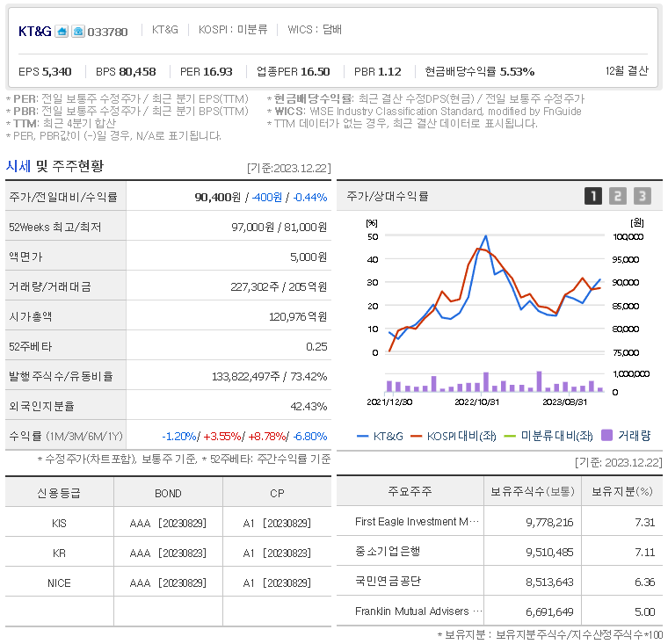Click the -1.20% one-month return

click(x=179, y=436)
